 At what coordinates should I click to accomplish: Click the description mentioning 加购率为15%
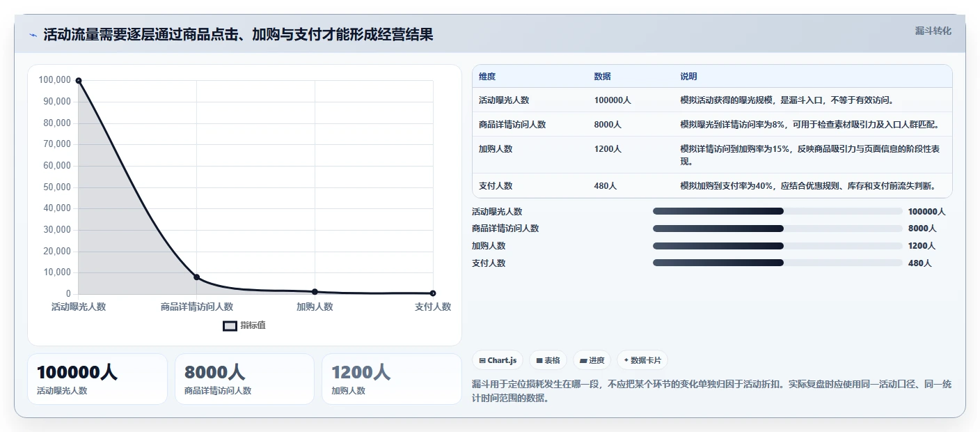pyautogui.click(x=810, y=155)
